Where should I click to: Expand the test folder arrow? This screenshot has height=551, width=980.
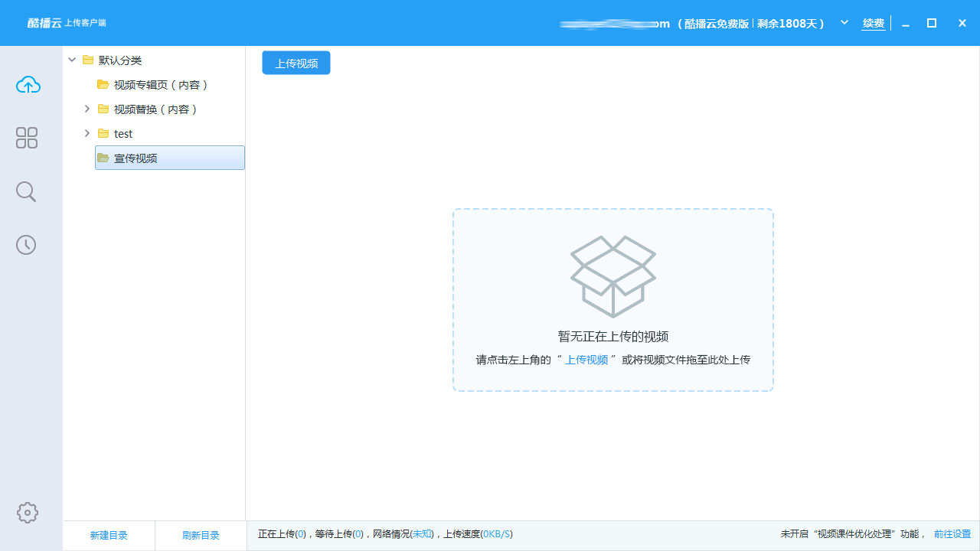pyautogui.click(x=87, y=134)
